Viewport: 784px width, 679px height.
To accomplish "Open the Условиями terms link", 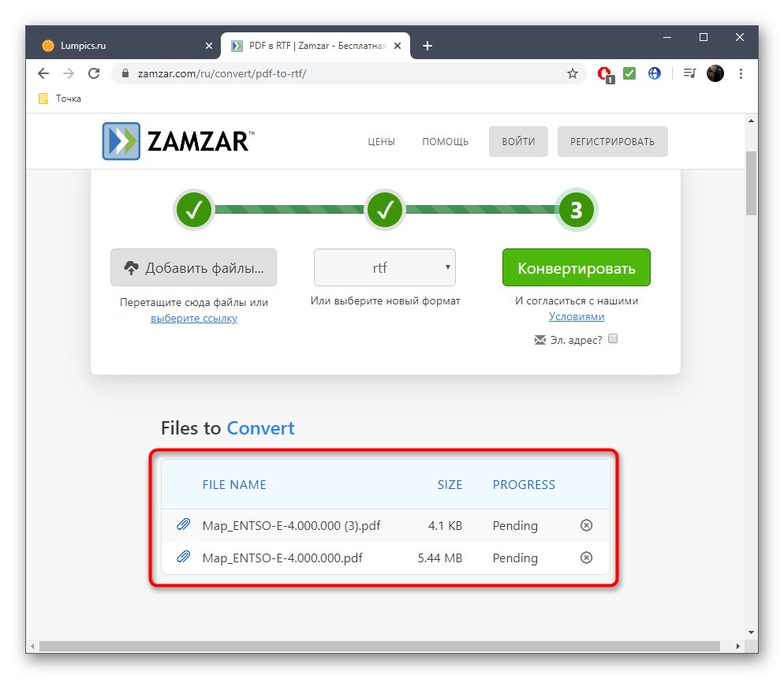I will [x=576, y=316].
